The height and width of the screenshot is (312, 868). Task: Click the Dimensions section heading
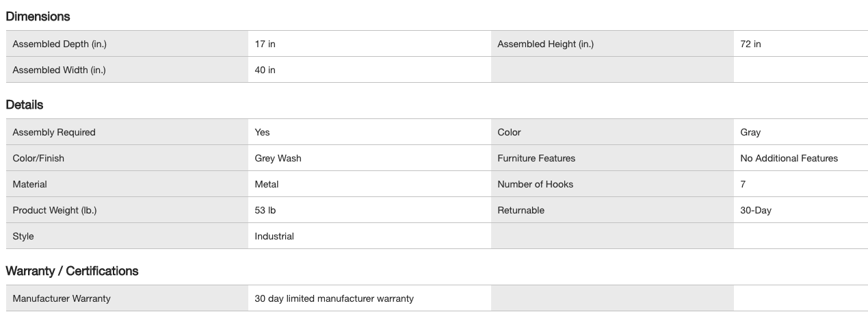[x=38, y=16]
